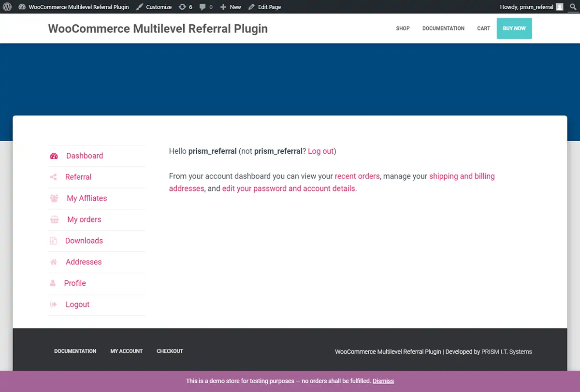
Task: Open Customize in the admin bar
Action: coord(154,7)
